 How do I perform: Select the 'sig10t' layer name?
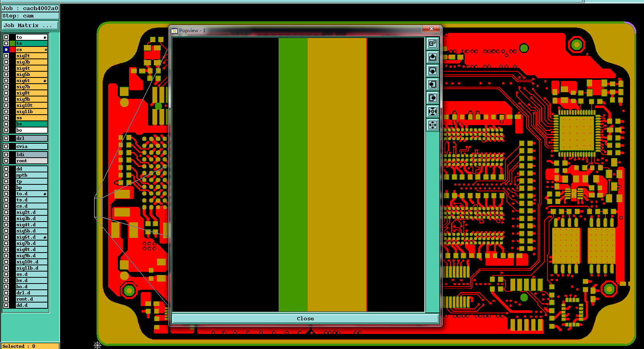(31, 105)
